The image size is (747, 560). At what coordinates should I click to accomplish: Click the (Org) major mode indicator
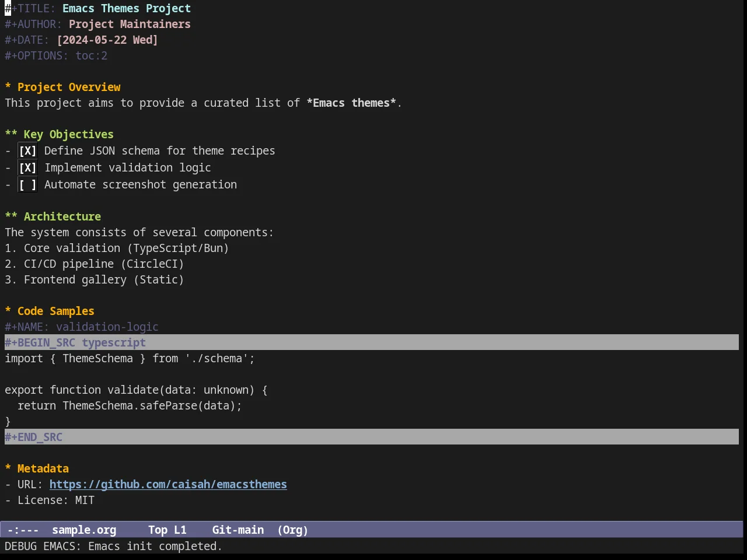tap(293, 530)
